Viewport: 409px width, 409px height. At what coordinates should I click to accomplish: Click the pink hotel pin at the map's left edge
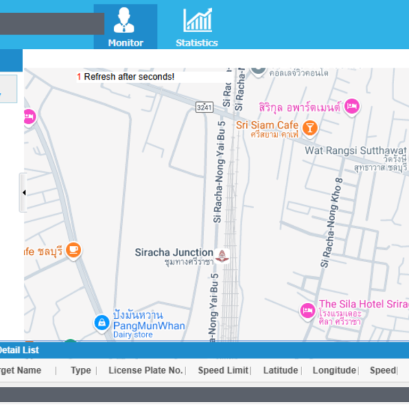point(29,117)
